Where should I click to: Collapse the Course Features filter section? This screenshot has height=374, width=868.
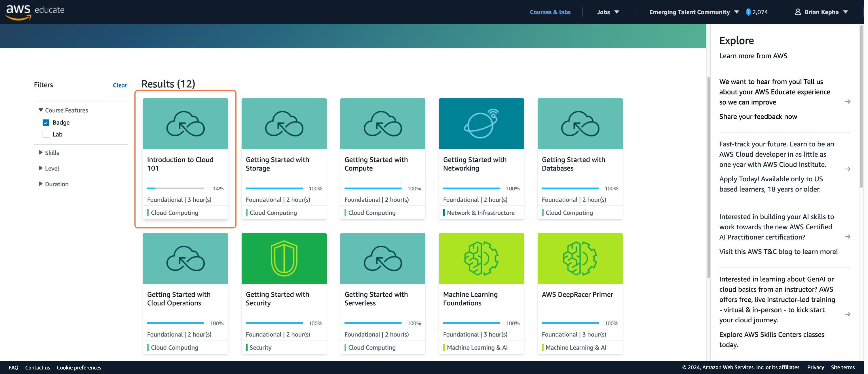coord(63,110)
